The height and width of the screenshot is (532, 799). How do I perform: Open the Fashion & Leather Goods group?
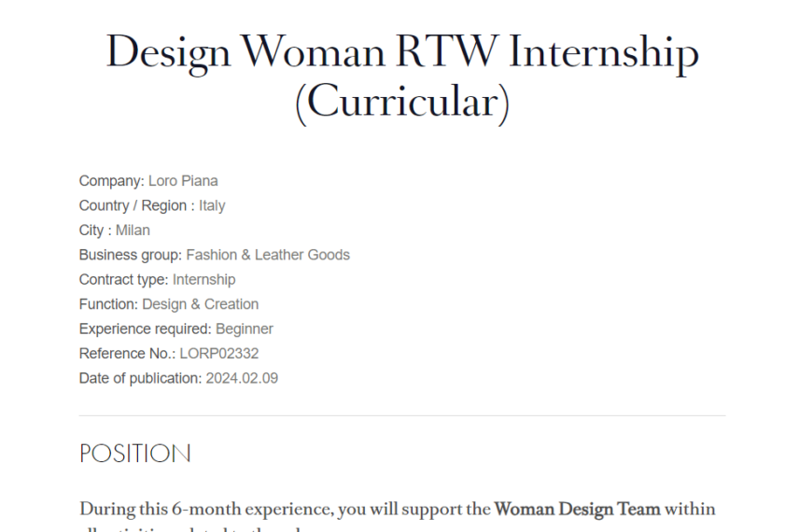click(268, 255)
